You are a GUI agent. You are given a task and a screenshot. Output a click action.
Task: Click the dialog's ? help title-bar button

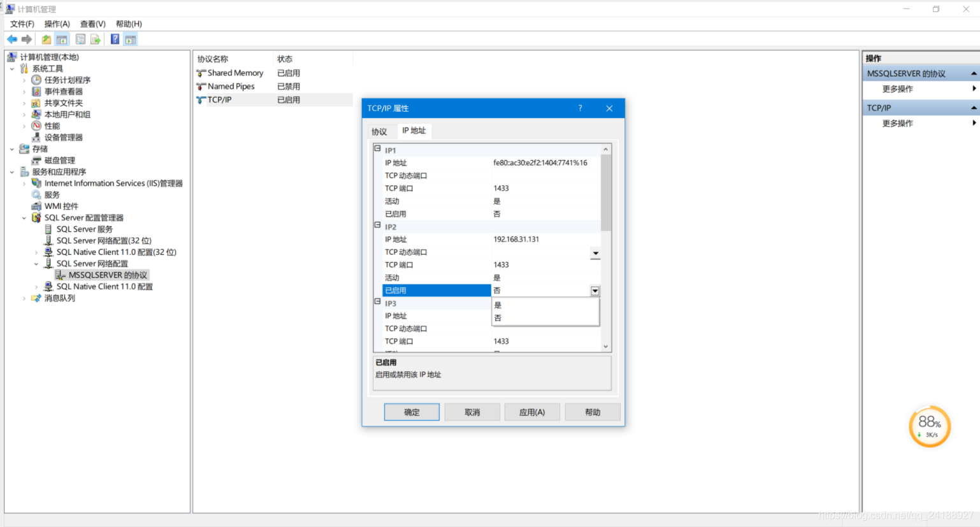(x=580, y=108)
